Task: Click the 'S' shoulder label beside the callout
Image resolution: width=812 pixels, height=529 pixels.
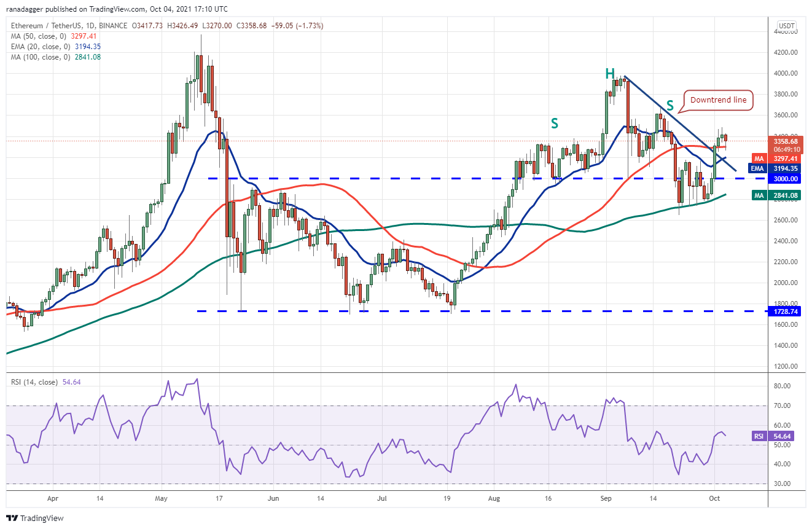Action: click(670, 105)
